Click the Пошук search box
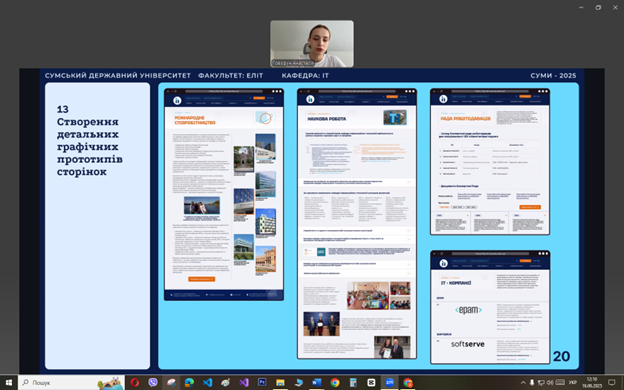The width and height of the screenshot is (624, 390). tap(71, 383)
